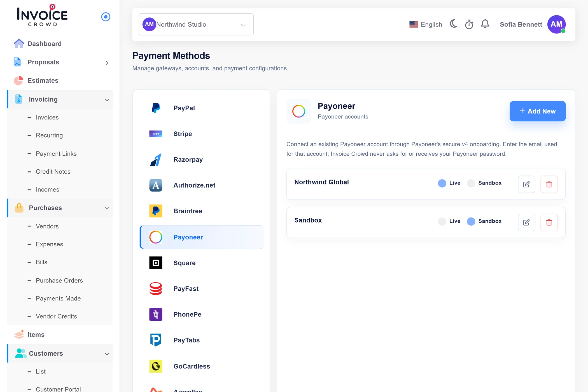Open Sofia Bennett profile avatar
This screenshot has width=588, height=392.
tap(556, 24)
